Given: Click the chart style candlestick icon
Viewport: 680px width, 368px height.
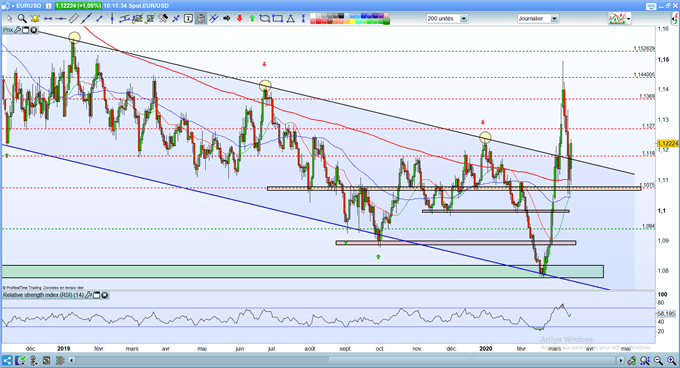Looking at the screenshot, I should coord(617,19).
